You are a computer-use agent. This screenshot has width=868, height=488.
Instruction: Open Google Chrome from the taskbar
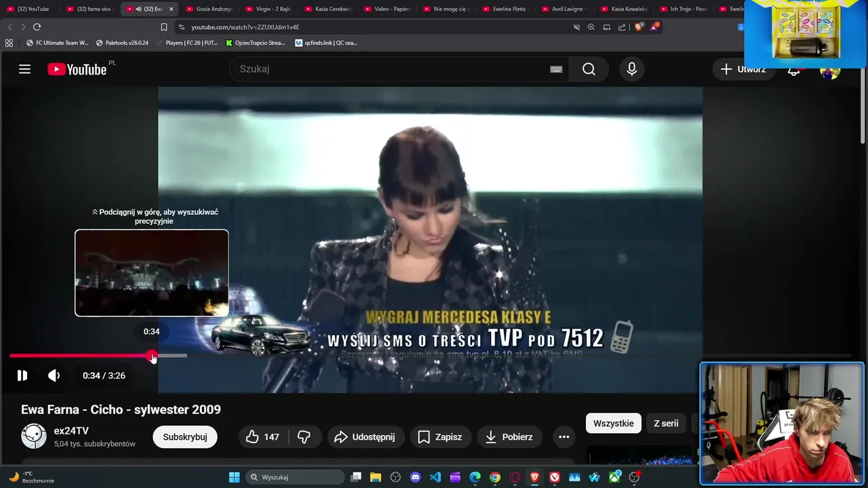495,477
